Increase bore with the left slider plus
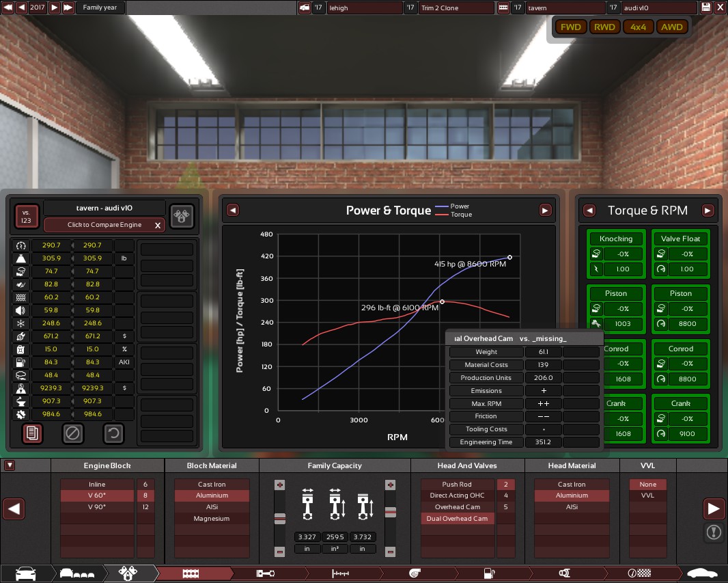 [x=279, y=485]
